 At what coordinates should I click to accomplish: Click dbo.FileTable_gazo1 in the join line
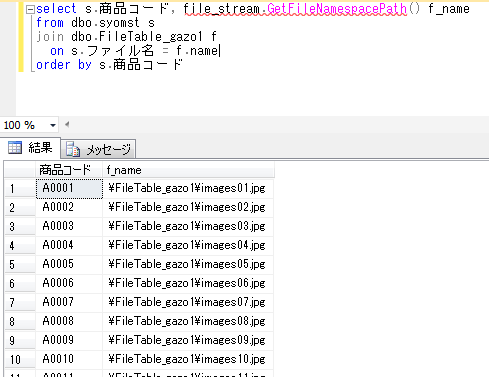[137, 37]
